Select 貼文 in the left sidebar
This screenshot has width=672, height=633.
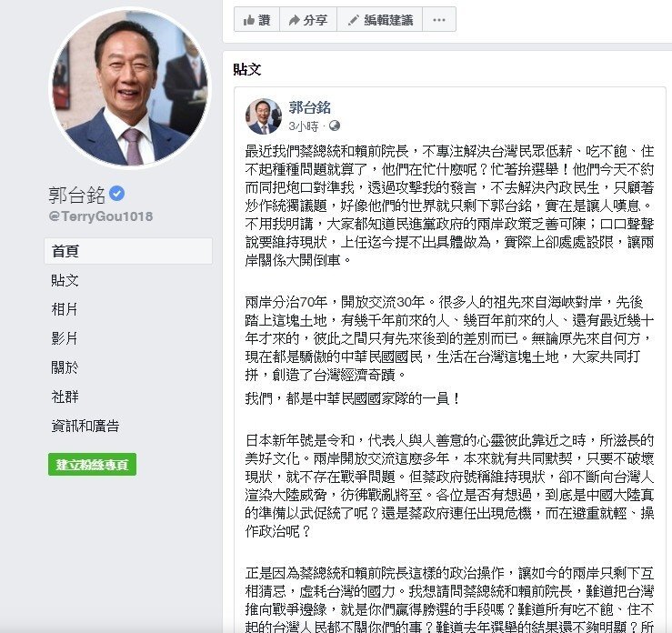pos(65,280)
